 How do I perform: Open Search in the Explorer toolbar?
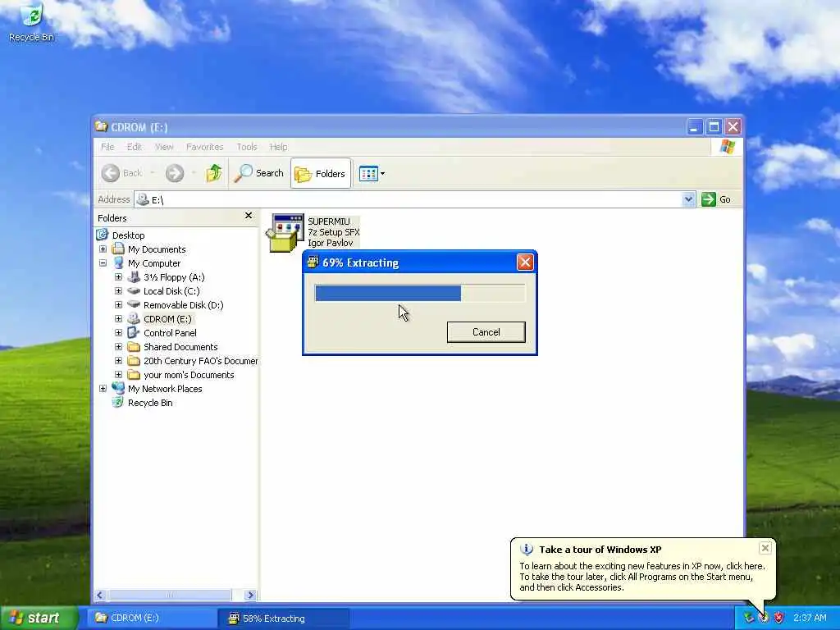point(259,173)
